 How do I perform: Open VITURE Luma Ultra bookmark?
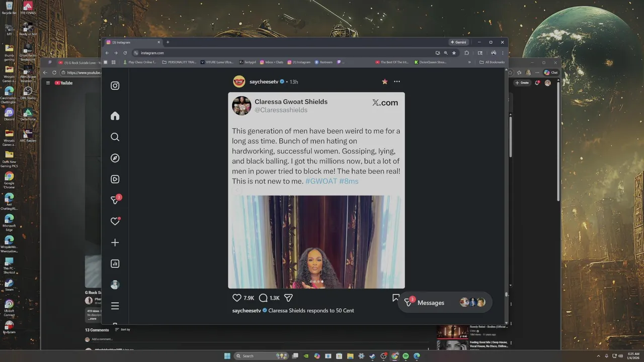(217, 62)
